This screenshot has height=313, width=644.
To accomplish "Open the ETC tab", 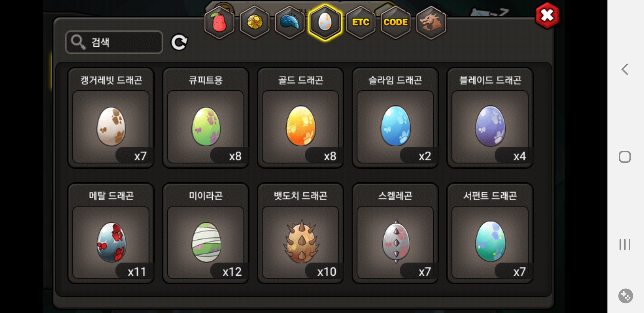I will coord(361,22).
